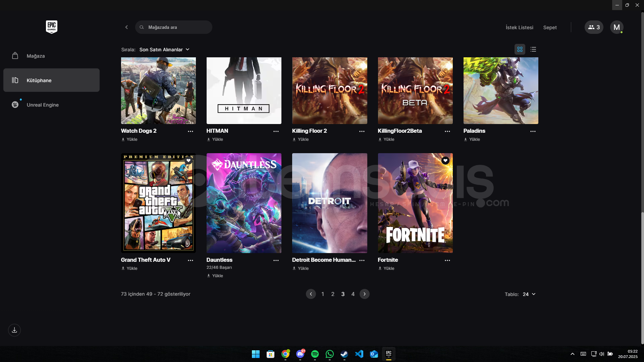Open the friends list button
The width and height of the screenshot is (644, 362).
coord(594,27)
